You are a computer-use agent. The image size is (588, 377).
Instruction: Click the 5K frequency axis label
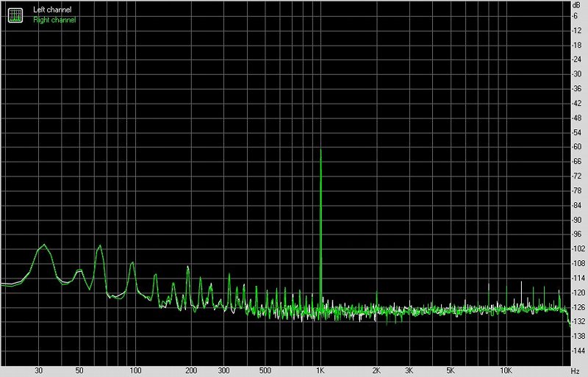pos(450,371)
